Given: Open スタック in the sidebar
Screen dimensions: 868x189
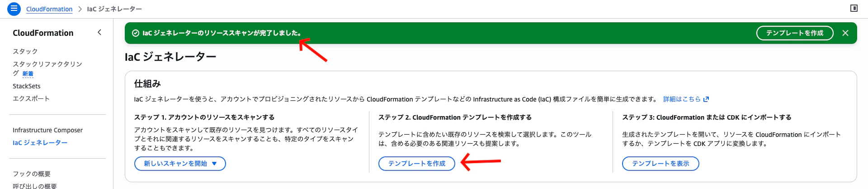Looking at the screenshot, I should (25, 51).
